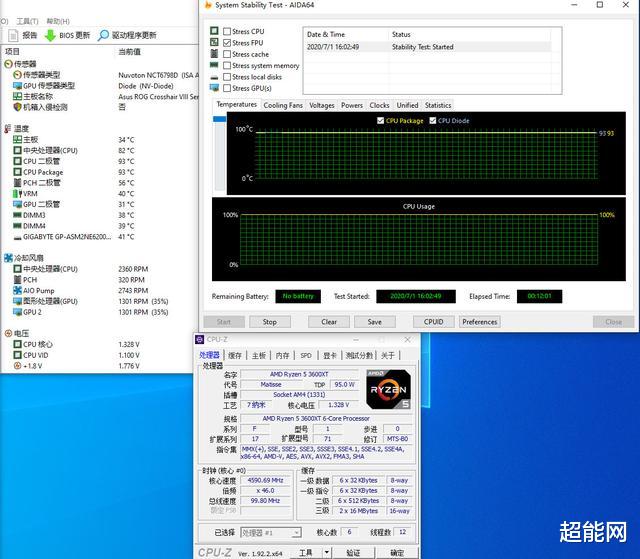640x559 pixels.
Task: Switch to the Voltages tab
Action: tap(322, 105)
